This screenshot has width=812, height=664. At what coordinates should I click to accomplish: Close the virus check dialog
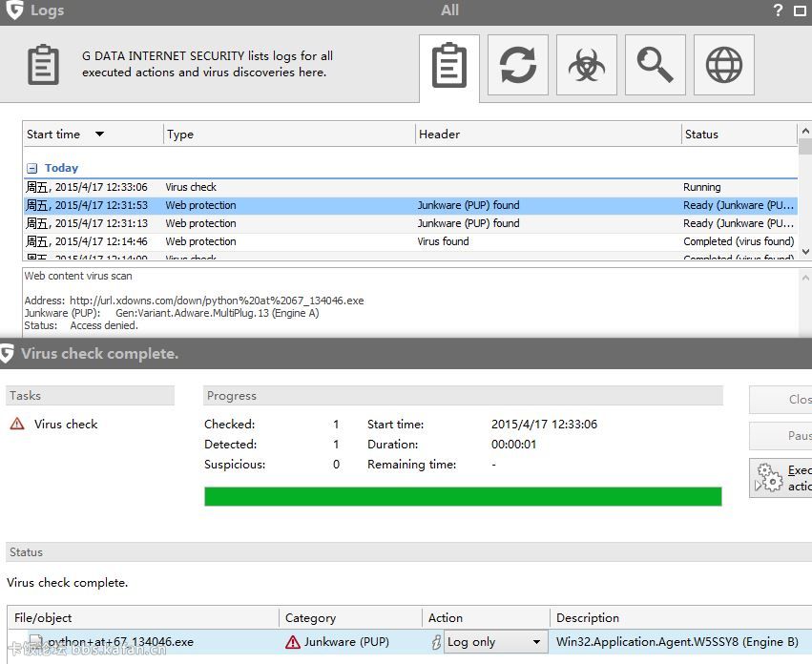[781, 400]
